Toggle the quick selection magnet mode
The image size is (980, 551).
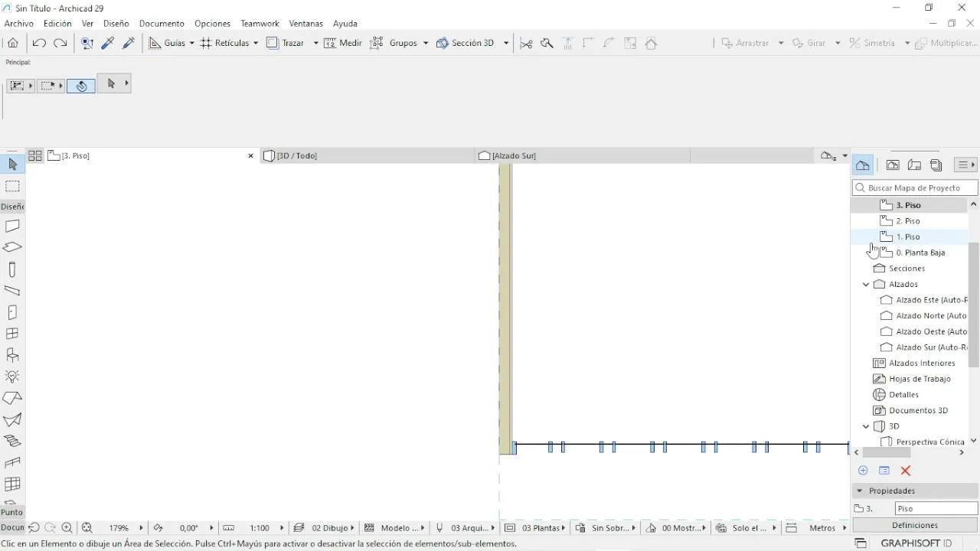tap(81, 86)
